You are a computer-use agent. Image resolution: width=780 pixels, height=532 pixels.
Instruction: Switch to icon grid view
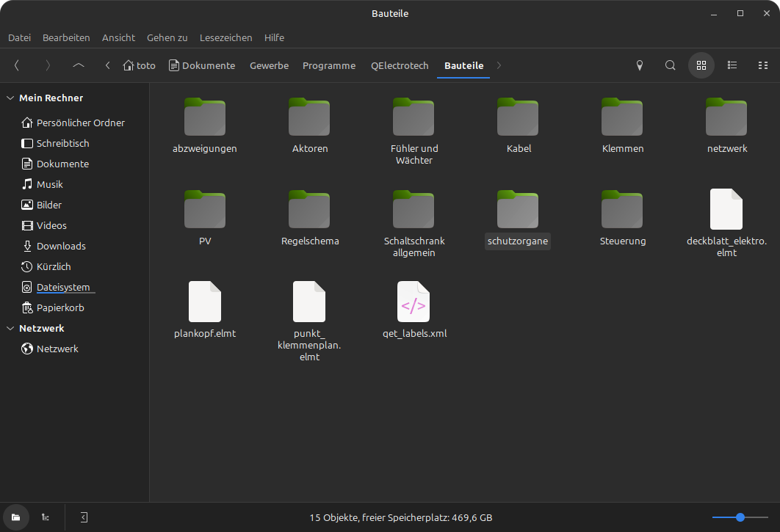tap(701, 65)
